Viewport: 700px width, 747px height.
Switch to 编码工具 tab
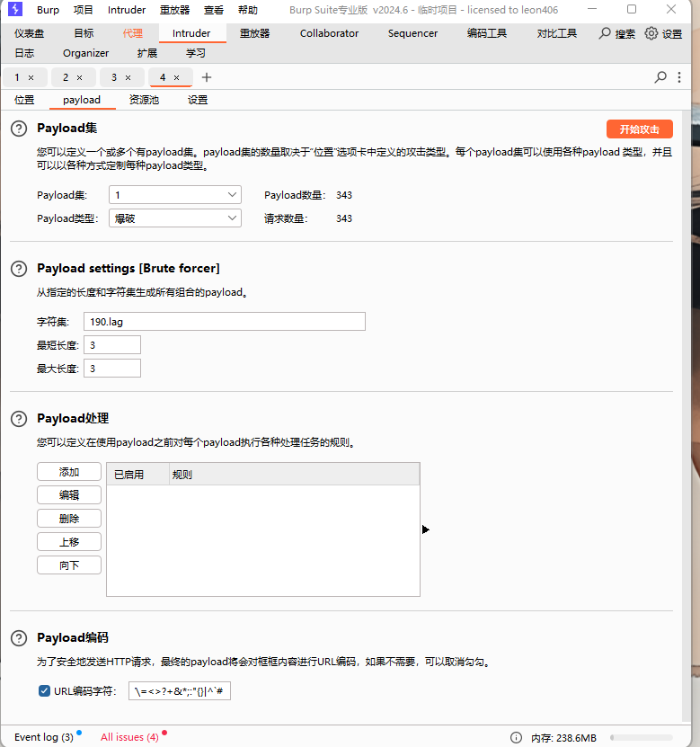pos(487,33)
